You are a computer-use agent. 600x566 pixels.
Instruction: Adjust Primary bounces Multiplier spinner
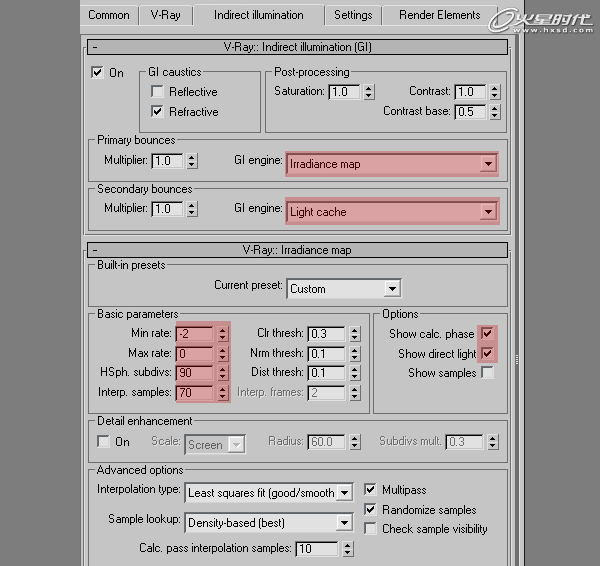click(192, 161)
